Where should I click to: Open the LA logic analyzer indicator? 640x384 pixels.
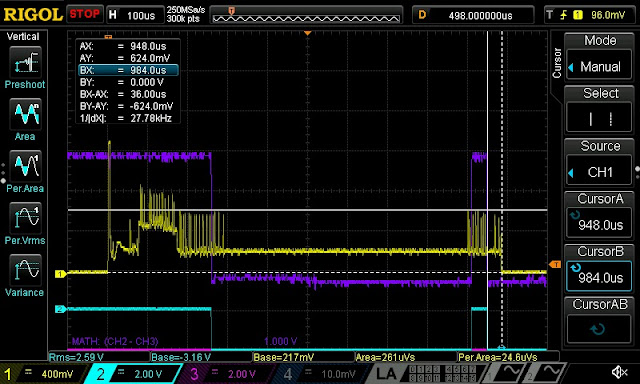(385, 373)
